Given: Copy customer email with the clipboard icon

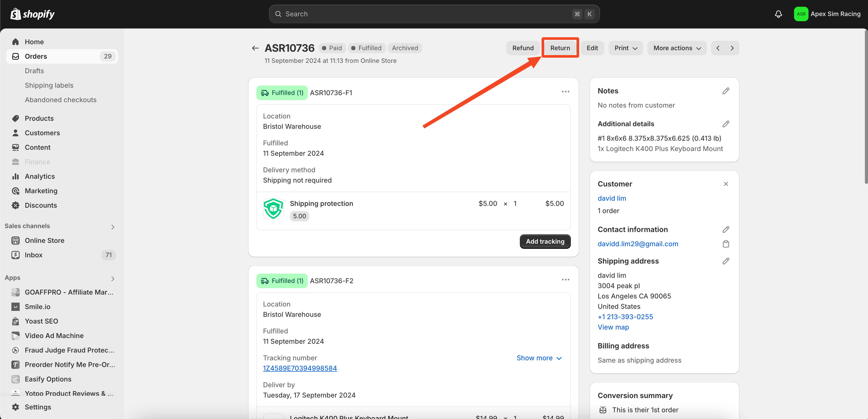Looking at the screenshot, I should 725,244.
